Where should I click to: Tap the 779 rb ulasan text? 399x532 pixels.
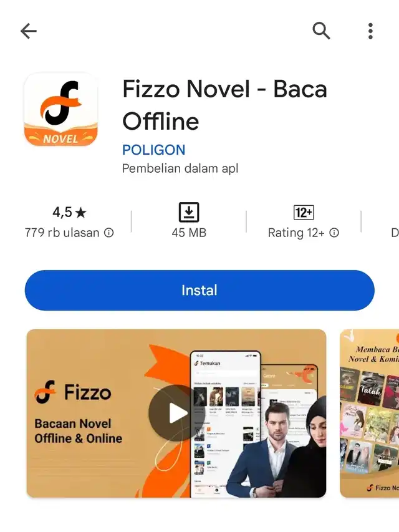(62, 233)
